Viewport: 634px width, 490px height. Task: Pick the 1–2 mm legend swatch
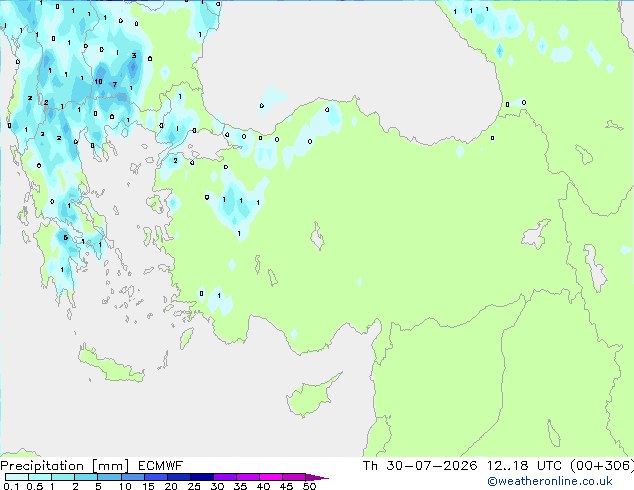click(63, 477)
